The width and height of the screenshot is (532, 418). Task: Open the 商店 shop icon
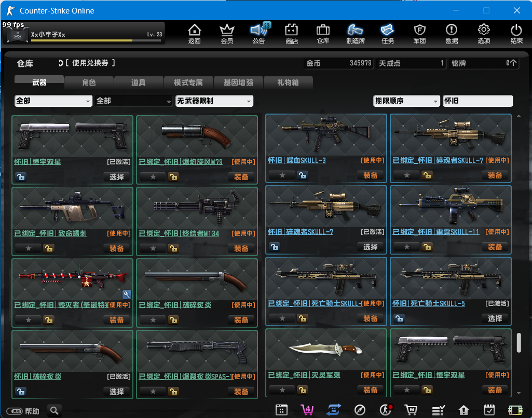292,33
